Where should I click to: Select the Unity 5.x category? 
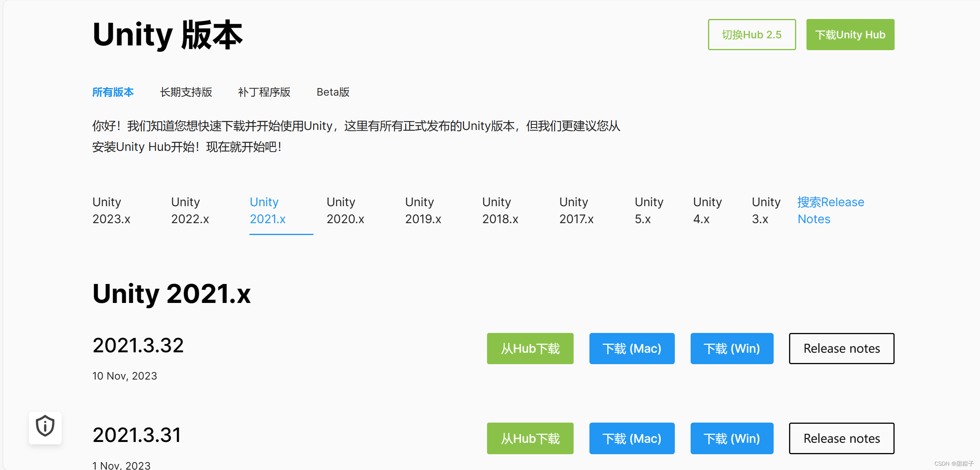[649, 211]
